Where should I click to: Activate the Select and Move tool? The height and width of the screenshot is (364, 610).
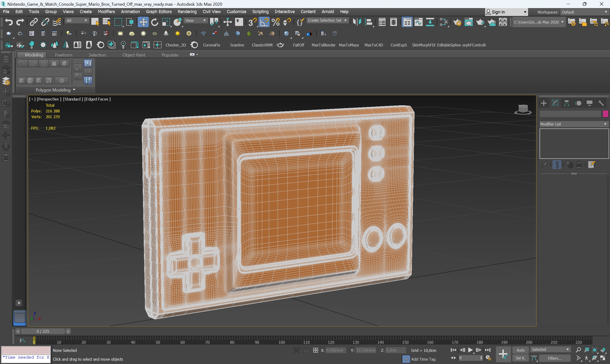point(143,22)
